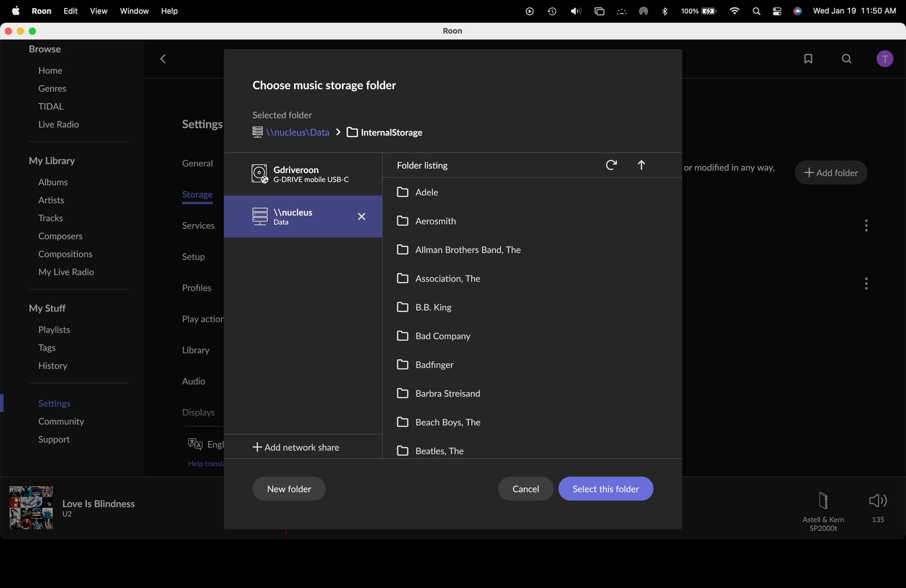The height and width of the screenshot is (588, 906).
Task: Refresh the folder listing
Action: click(611, 165)
